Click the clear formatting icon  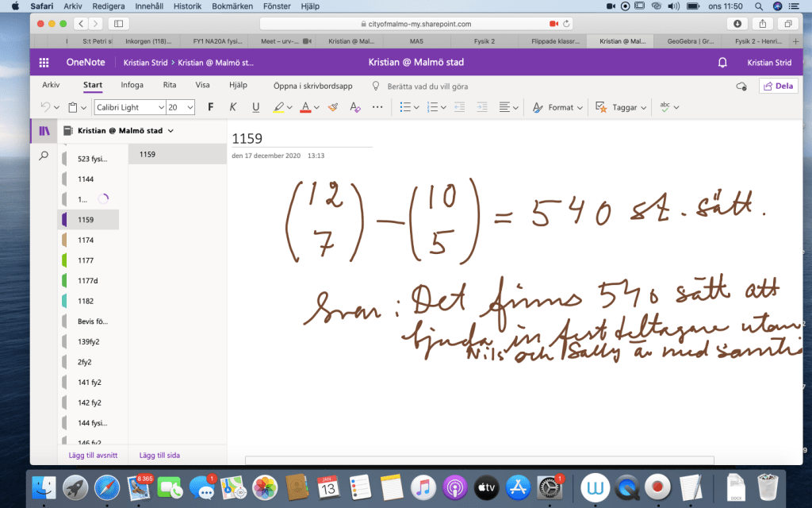(355, 107)
